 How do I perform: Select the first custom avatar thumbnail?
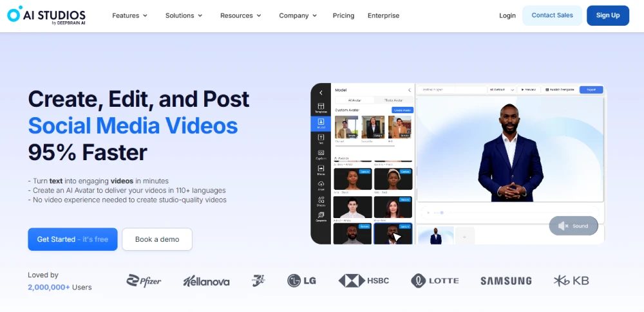click(346, 127)
